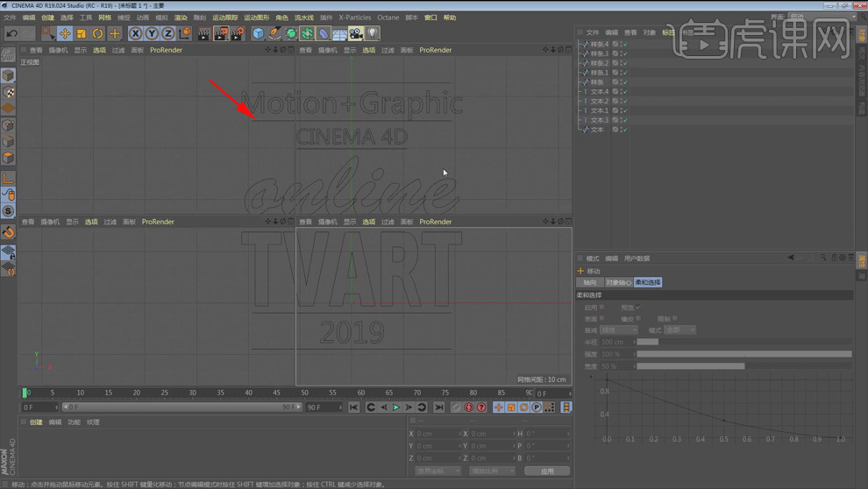The width and height of the screenshot is (868, 489).
Task: Open the Octane menu
Action: point(388,18)
